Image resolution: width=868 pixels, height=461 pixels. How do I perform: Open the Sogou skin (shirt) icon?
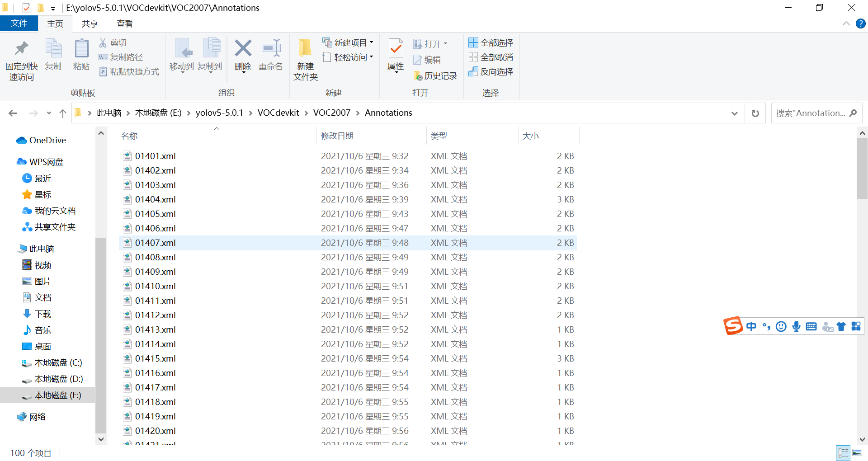pyautogui.click(x=841, y=326)
